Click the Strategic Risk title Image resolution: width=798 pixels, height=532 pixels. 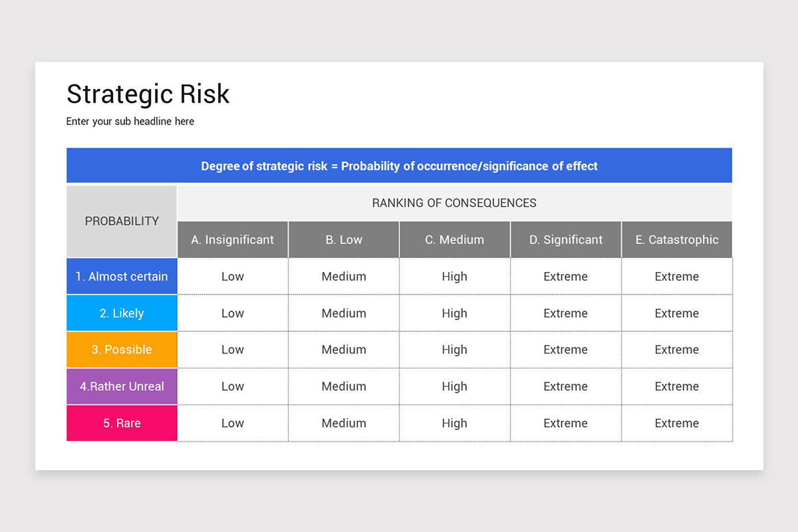coord(148,94)
